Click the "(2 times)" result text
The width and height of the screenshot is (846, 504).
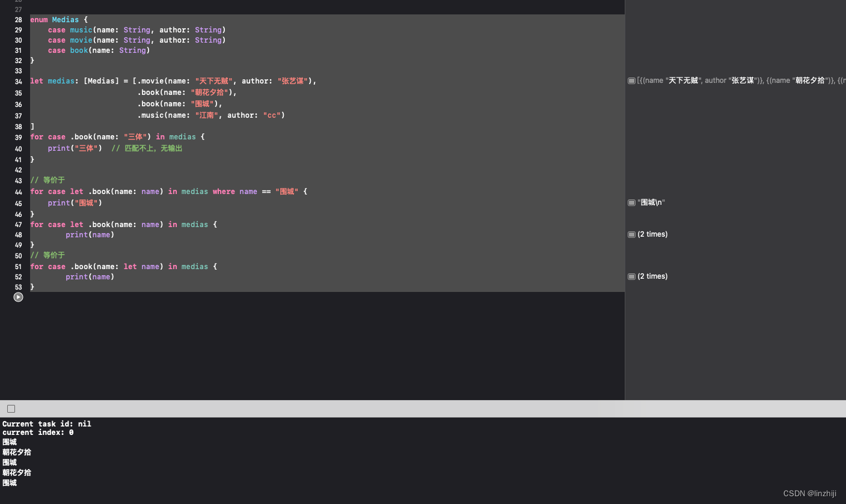[652, 234]
